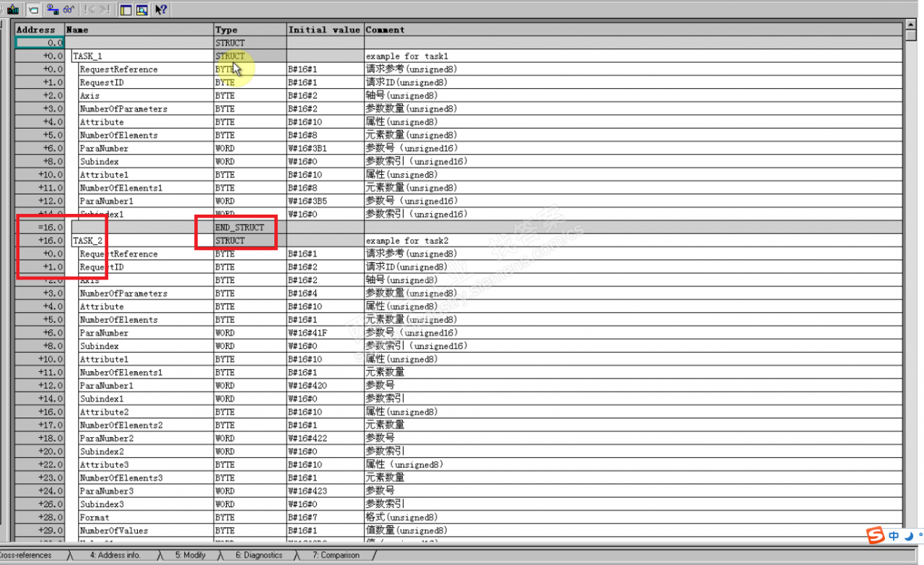This screenshot has height=565, width=924.
Task: Select the Attribute2 name cell
Action: [x=146, y=412]
